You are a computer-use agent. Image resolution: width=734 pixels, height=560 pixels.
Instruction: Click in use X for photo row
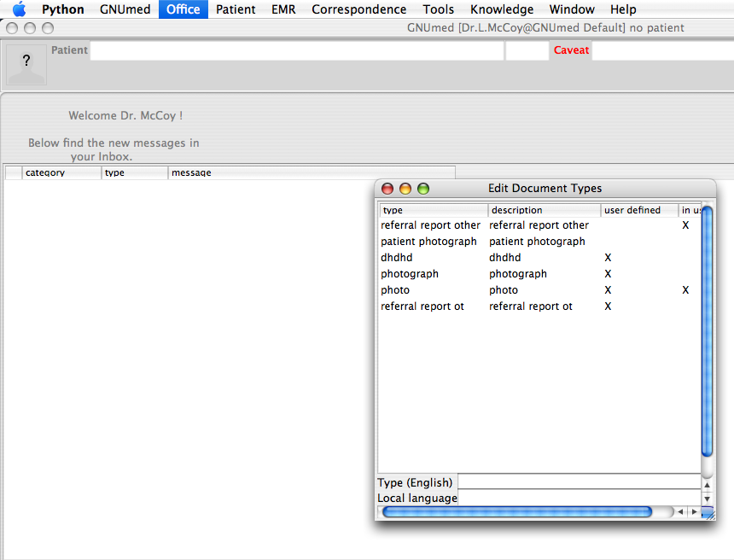(685, 290)
